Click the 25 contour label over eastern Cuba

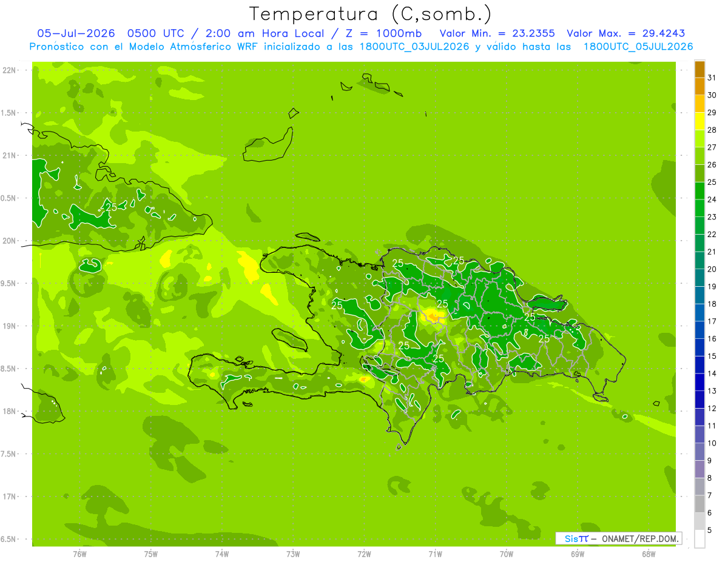tap(111, 207)
